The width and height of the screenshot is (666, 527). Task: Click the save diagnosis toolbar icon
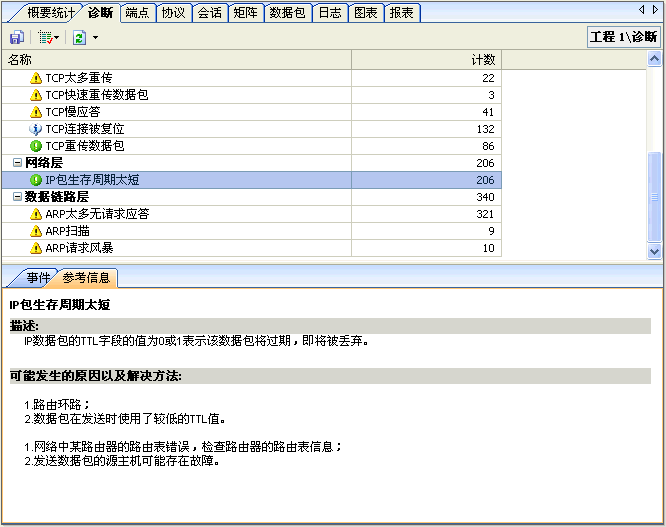pos(17,37)
